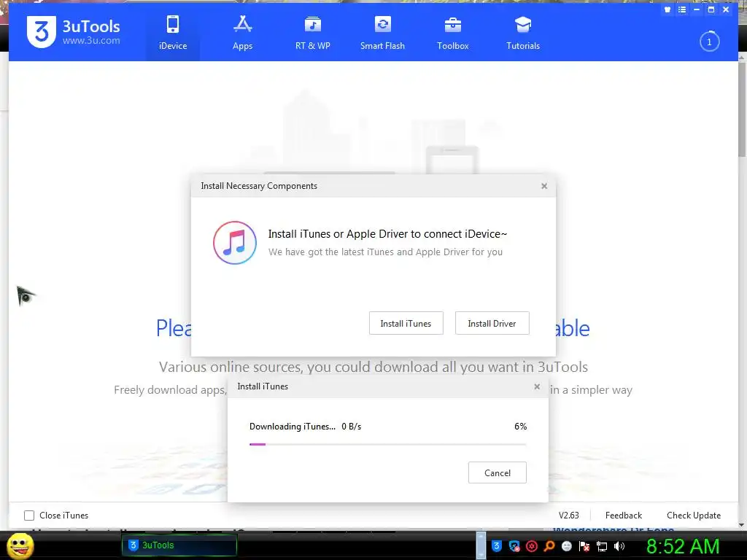This screenshot has height=560, width=747.
Task: Click the smiley start button on taskbar
Action: click(20, 546)
